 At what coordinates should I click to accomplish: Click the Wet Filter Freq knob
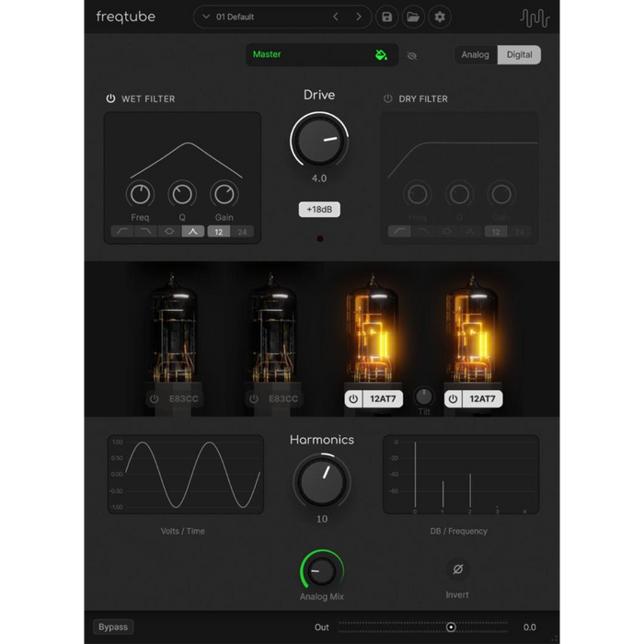[x=140, y=194]
